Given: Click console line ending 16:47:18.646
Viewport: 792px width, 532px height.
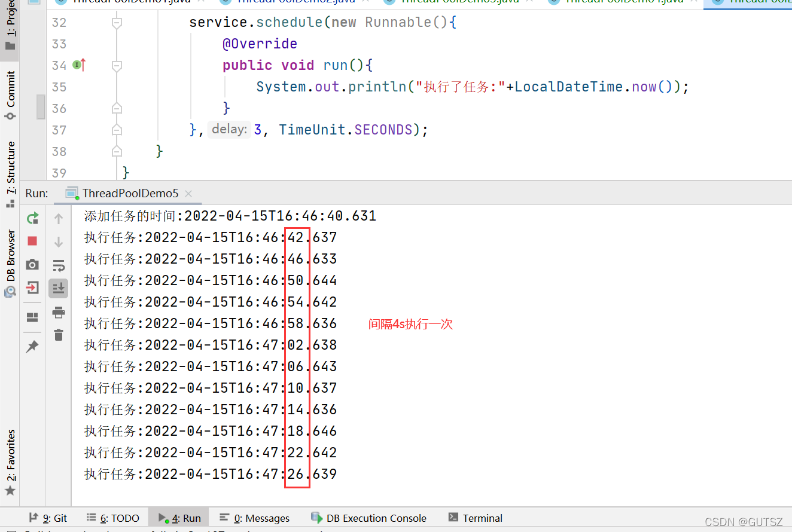Looking at the screenshot, I should tap(211, 431).
